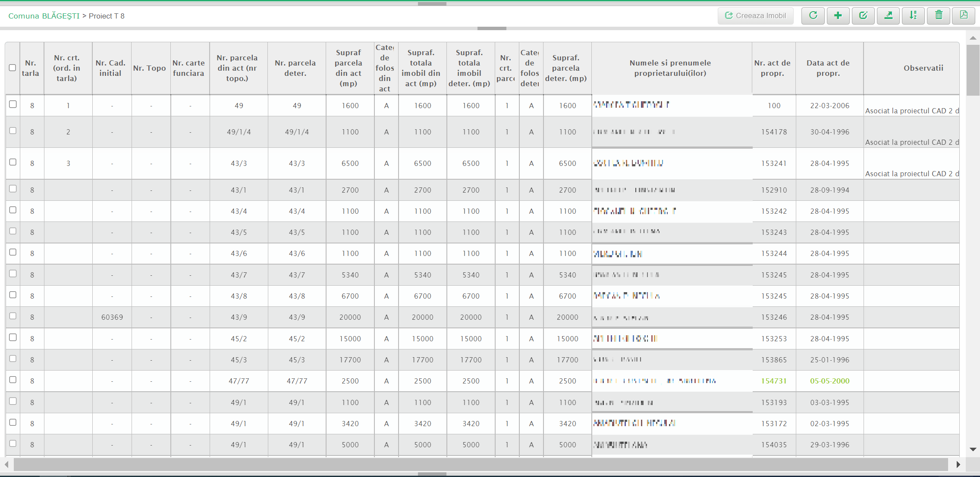Click the horizontal scrollbar left arrow

coord(7,465)
